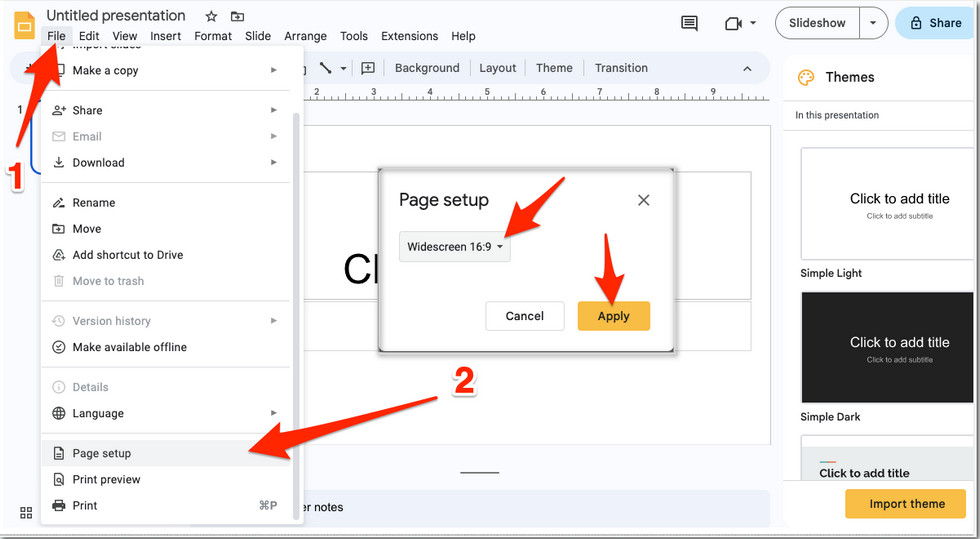Viewport: 980px width, 539px height.
Task: Click Theme in the toolbar
Action: pos(554,68)
